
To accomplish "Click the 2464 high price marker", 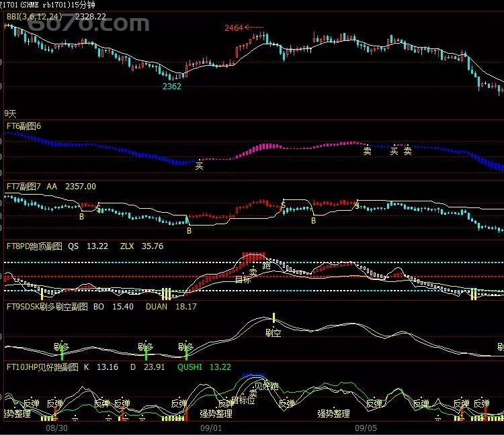I will tap(234, 28).
